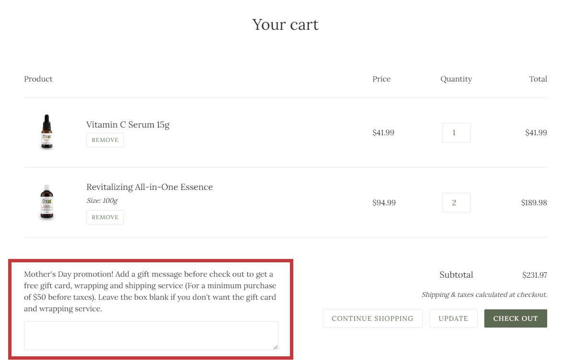Click the Mother's Day promotion description text
The image size is (588, 364).
(150, 292)
